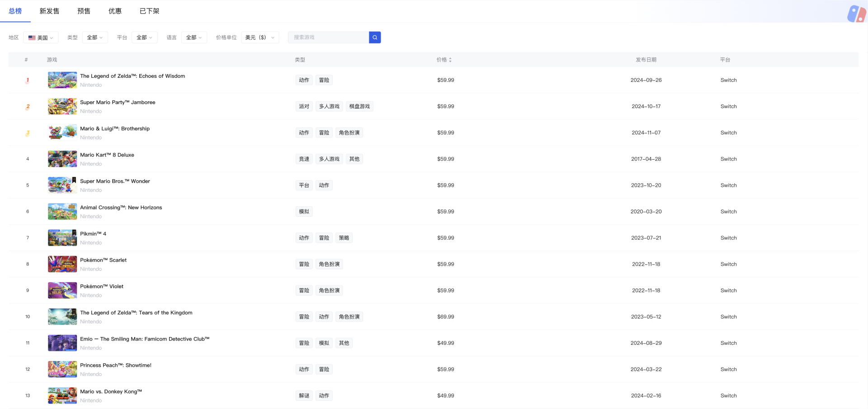Click the Echoes of Wisdom cover thumbnail

click(x=62, y=80)
